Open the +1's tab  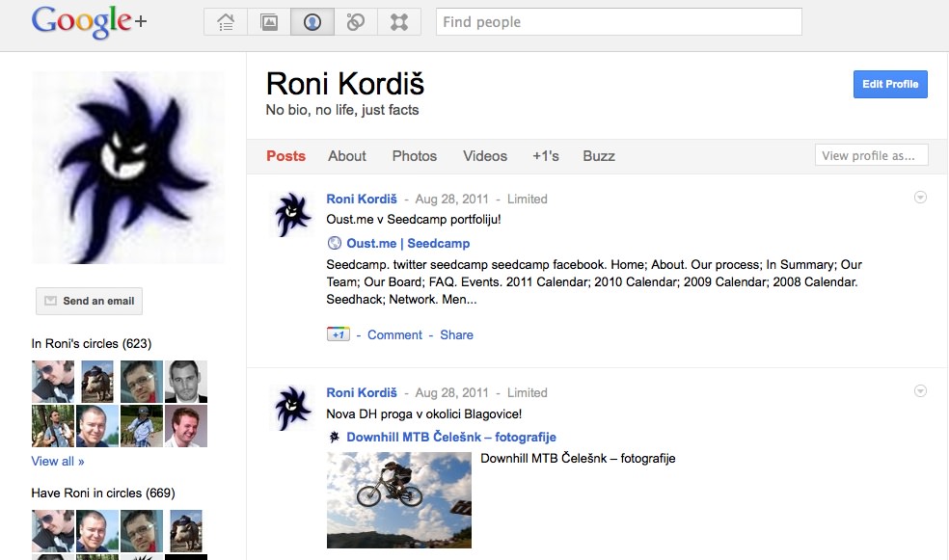tap(545, 156)
